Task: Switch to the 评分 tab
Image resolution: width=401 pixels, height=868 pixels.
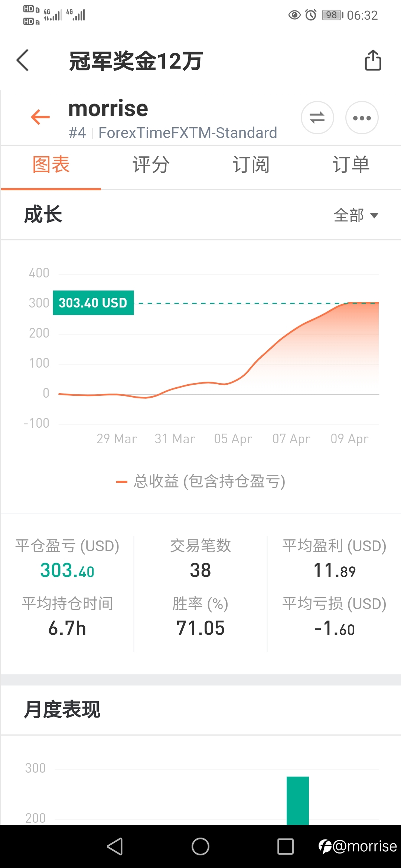Action: click(x=151, y=165)
